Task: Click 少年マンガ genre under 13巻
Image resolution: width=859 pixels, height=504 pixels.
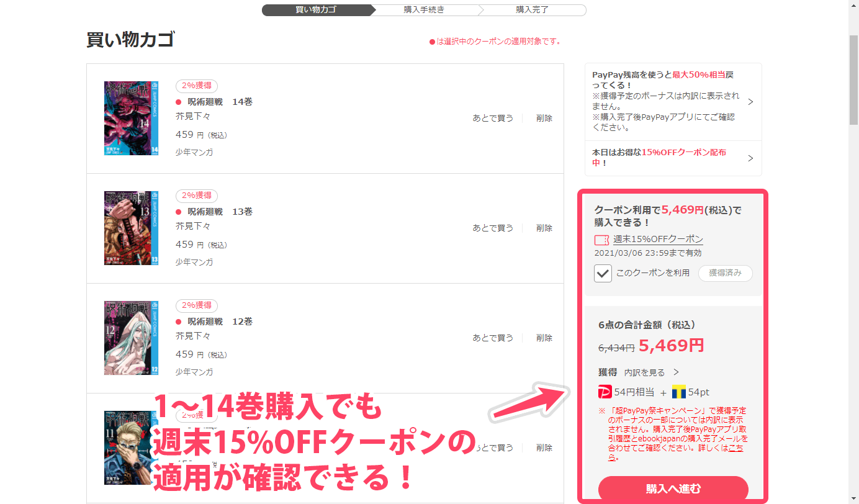Action: (x=194, y=262)
